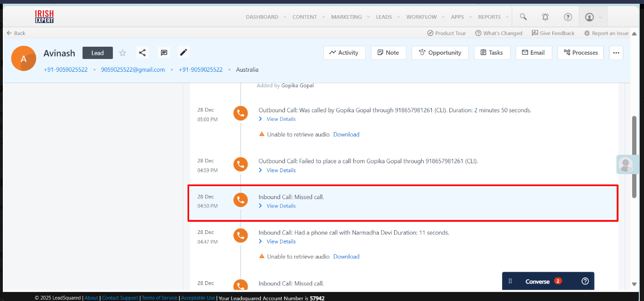Click the Converse unread badge 2
This screenshot has height=301, width=644.
click(558, 281)
